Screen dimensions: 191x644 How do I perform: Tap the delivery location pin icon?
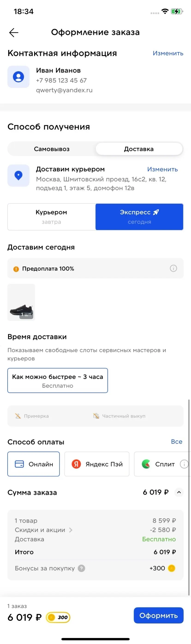coord(18,176)
